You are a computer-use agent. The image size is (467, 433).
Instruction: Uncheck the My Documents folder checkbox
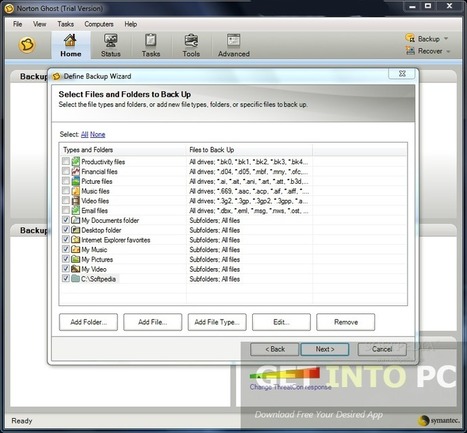tap(66, 220)
